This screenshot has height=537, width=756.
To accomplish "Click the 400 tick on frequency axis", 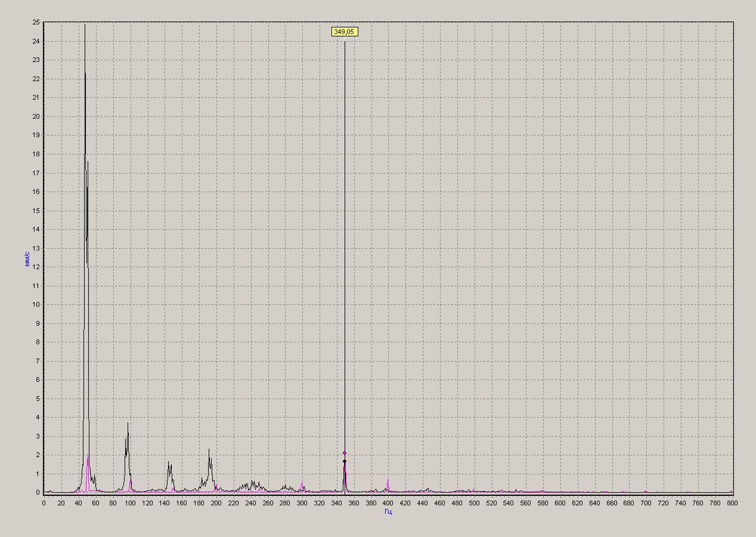I will 388,503.
